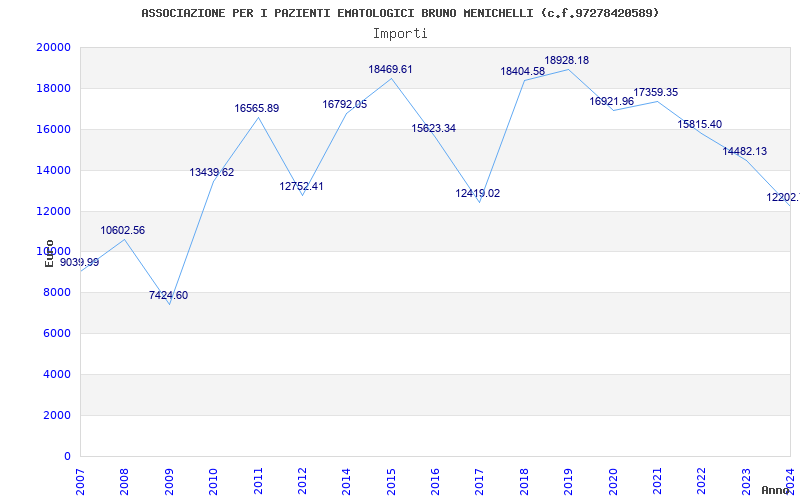The height and width of the screenshot is (500, 800).
Task: Select the data label 12752.41
Action: click(x=302, y=186)
